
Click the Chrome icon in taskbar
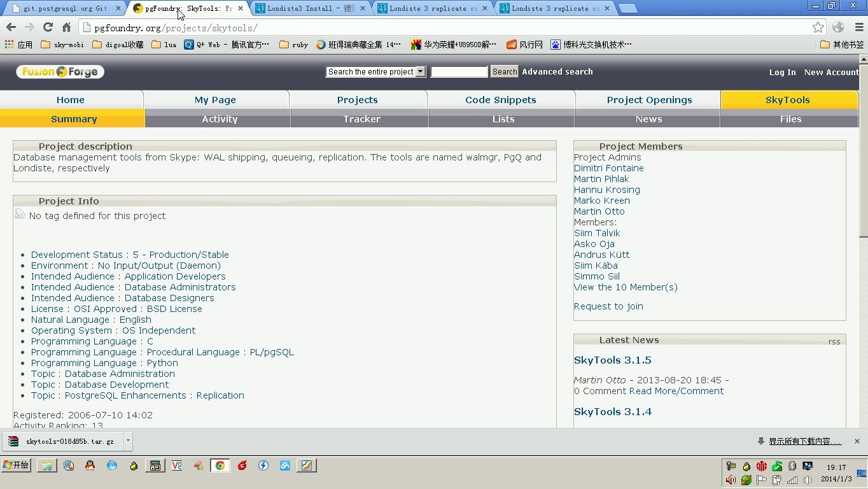(x=220, y=465)
